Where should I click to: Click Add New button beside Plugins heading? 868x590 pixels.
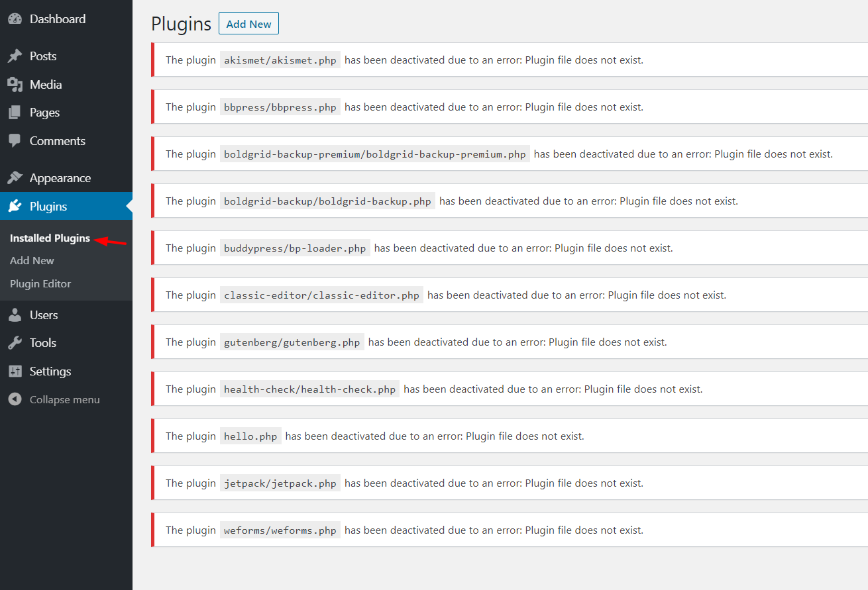click(x=249, y=24)
